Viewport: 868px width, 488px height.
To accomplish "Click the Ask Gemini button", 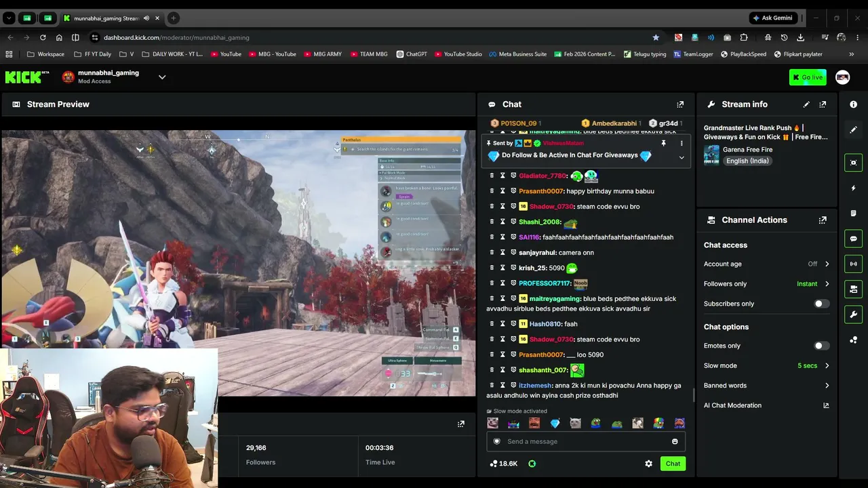I will pos(772,18).
